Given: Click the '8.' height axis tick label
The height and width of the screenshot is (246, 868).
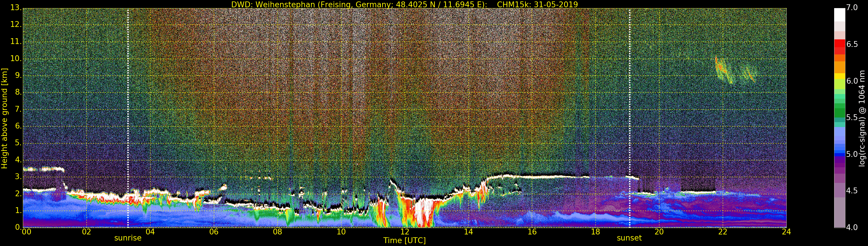Looking at the screenshot, I should 18,92.
